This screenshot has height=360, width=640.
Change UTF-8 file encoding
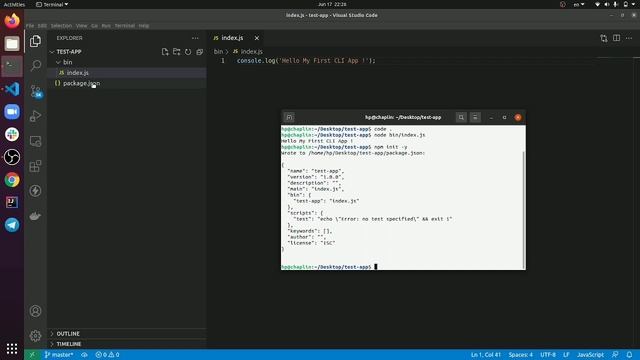pos(548,355)
